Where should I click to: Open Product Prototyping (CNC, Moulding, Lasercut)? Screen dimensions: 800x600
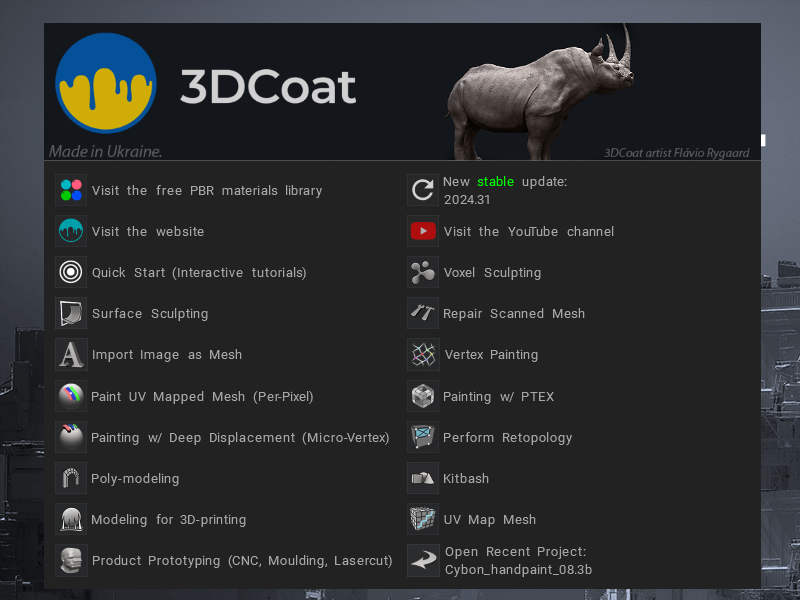[x=241, y=561]
